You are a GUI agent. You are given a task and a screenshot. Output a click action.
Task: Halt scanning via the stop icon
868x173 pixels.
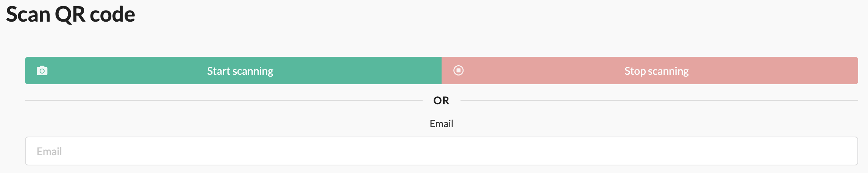point(458,71)
